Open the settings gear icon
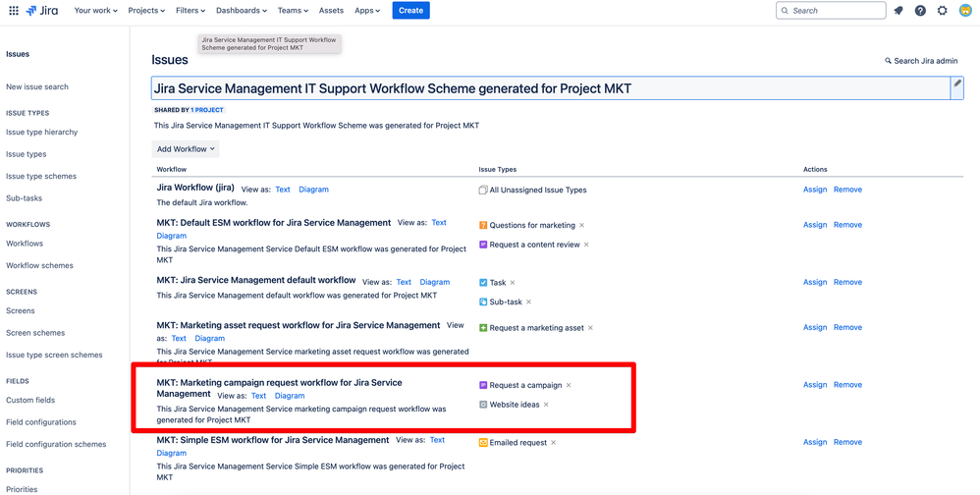 pyautogui.click(x=942, y=11)
